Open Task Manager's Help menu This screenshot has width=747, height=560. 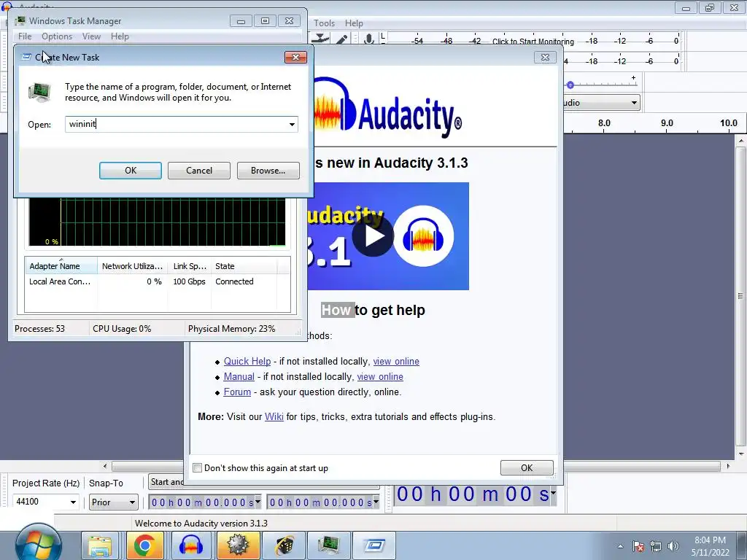(120, 36)
